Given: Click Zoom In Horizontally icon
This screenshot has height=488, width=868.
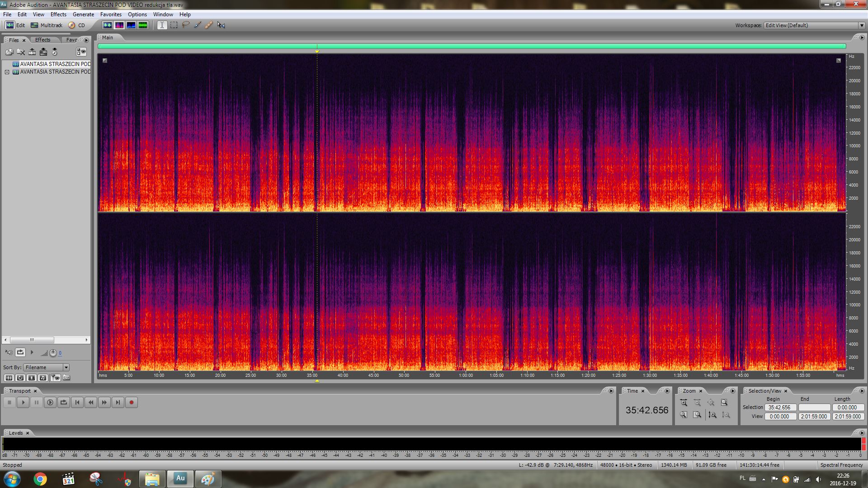Looking at the screenshot, I should click(684, 403).
